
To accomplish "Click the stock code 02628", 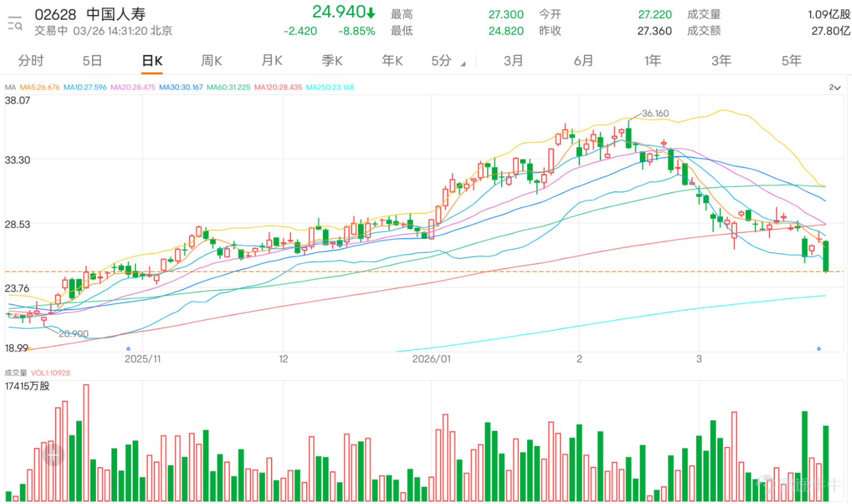I will (55, 14).
